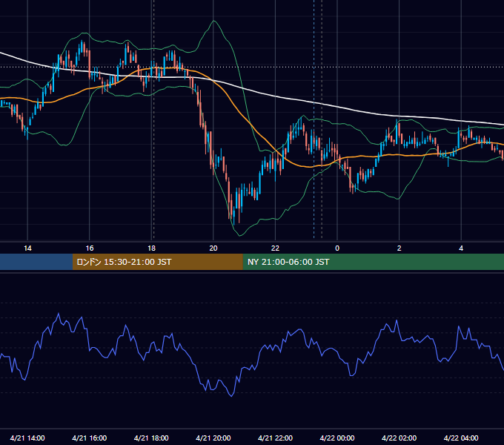Select the ロンドン 15:30-21:00 JST session bar
Image resolution: width=504 pixels, height=445 pixels.
coord(157,262)
